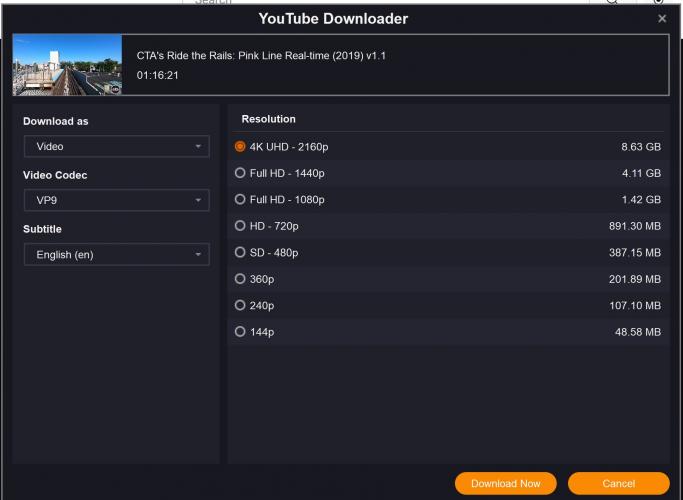
Task: Select SD - 480p radio button
Action: pyautogui.click(x=240, y=252)
